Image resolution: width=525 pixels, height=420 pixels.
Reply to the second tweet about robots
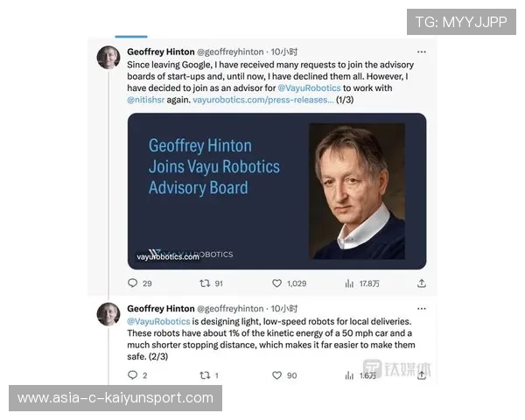tap(133, 375)
